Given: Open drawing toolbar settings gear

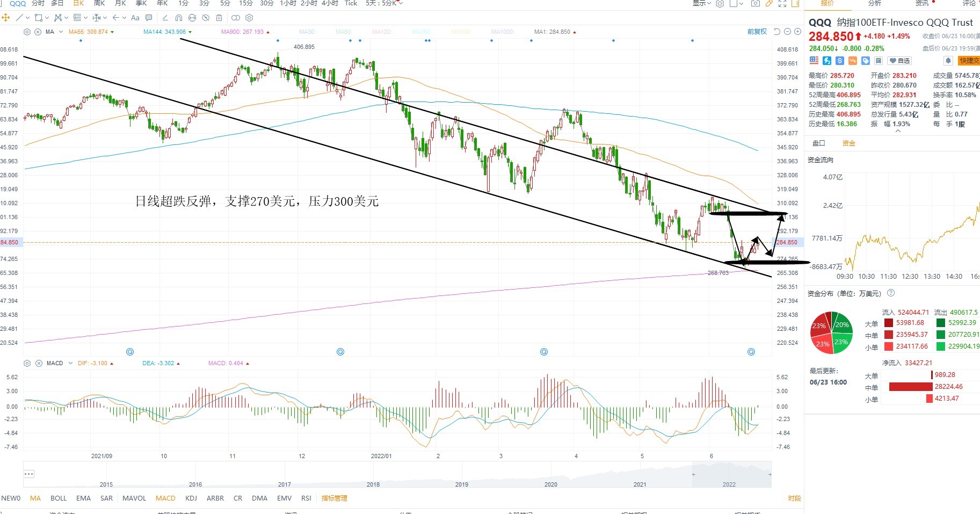Looking at the screenshot, I should 249,18.
